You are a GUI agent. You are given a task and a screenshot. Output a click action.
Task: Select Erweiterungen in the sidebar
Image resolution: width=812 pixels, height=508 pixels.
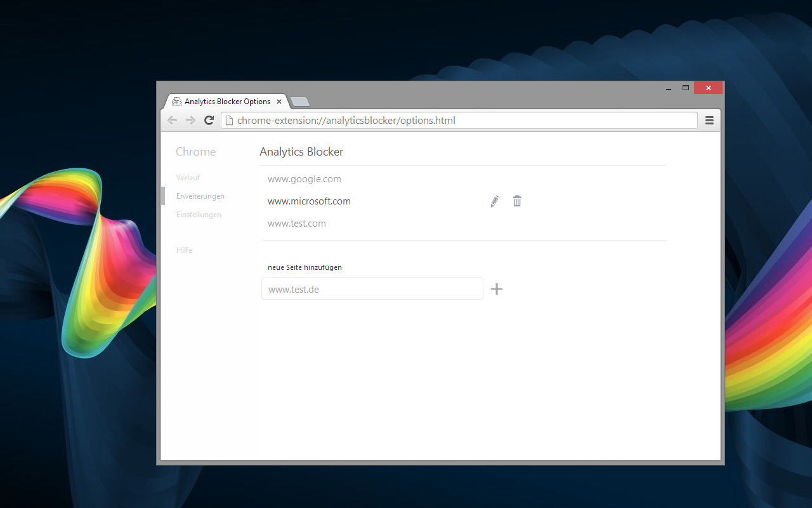tap(200, 196)
